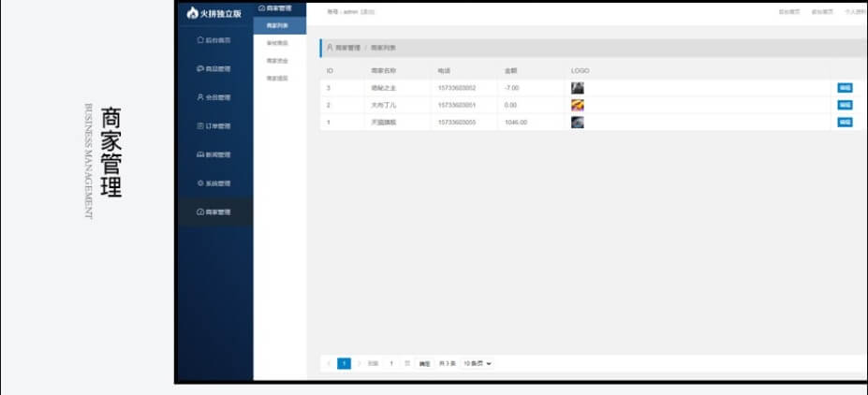Open 商家资金 submenu item
Image resolution: width=868 pixels, height=395 pixels.
coord(277,61)
